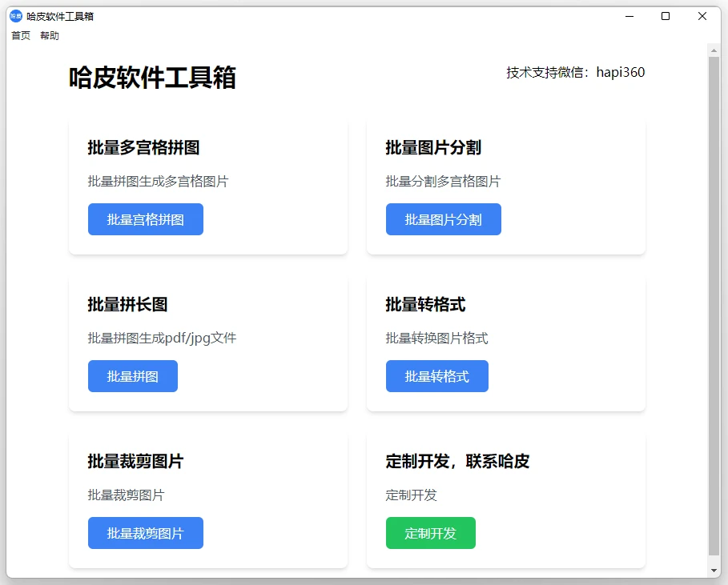This screenshot has width=728, height=585.
Task: Select the 批量拼长图 card heading
Action: coord(127,304)
